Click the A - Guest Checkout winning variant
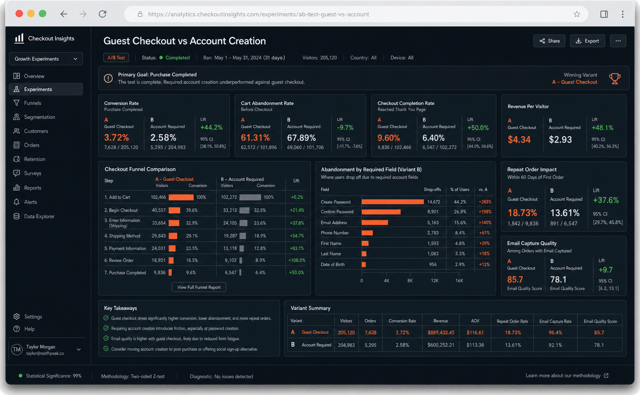The width and height of the screenshot is (640, 395). (x=574, y=82)
